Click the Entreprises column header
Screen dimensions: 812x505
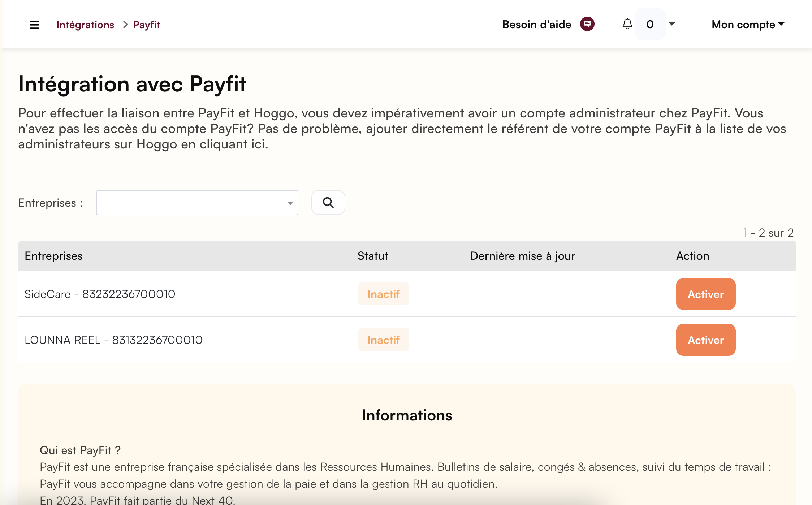coord(53,256)
